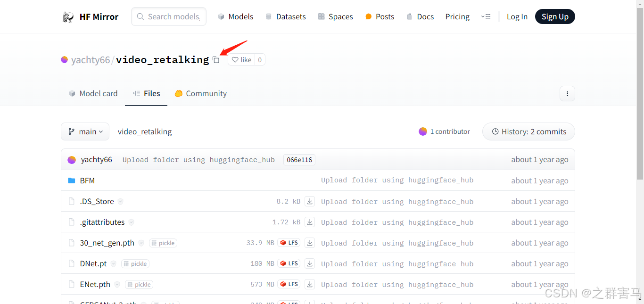Open the commit message on the BFM row
Image resolution: width=644 pixels, height=304 pixels.
(397, 181)
